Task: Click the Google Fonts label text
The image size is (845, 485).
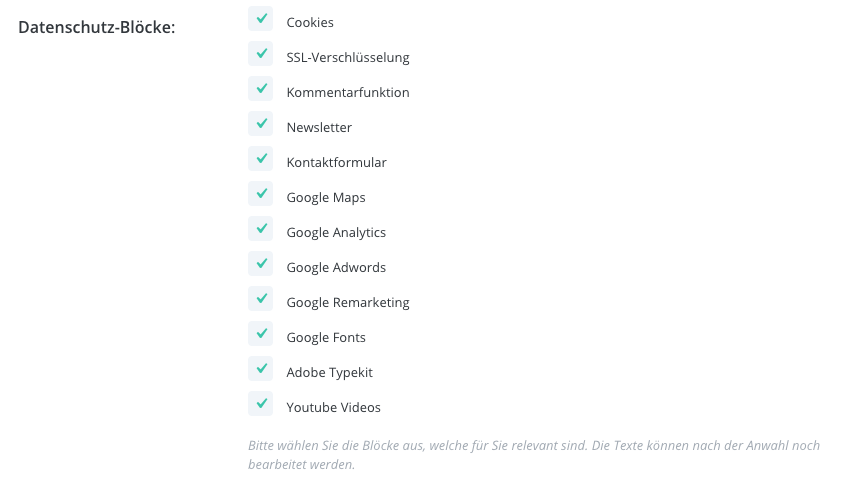Action: (x=326, y=337)
